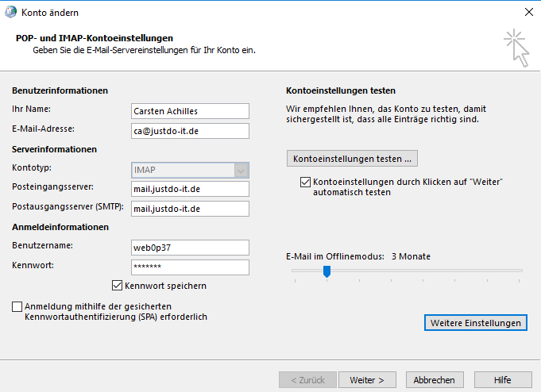
Task: Click the Postausgangsserver (SMTP) field
Action: pos(190,209)
